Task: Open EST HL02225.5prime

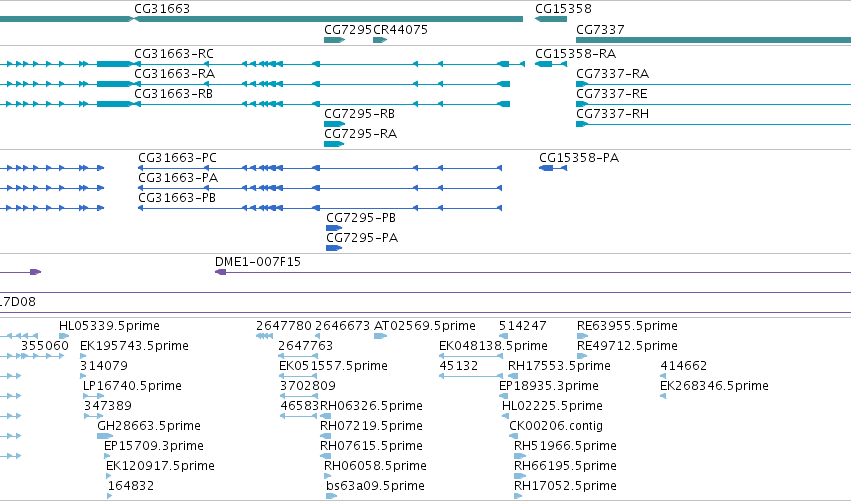Action: (x=552, y=406)
